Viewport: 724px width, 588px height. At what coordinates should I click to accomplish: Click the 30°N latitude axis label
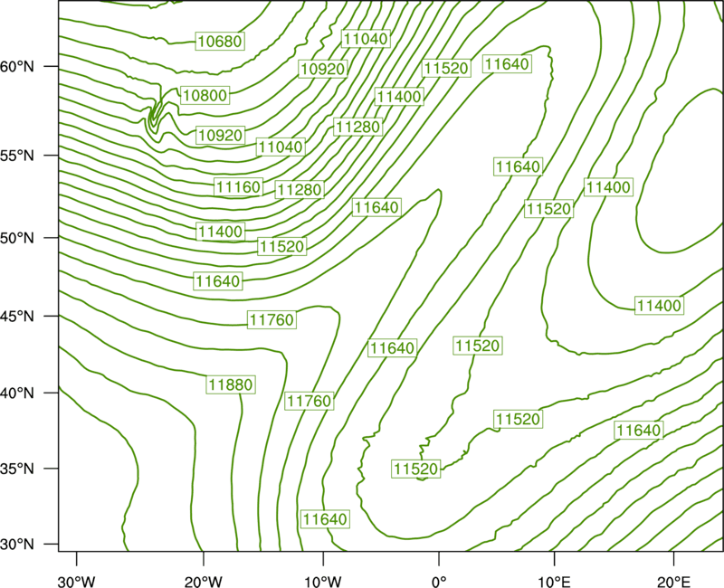click(17, 545)
